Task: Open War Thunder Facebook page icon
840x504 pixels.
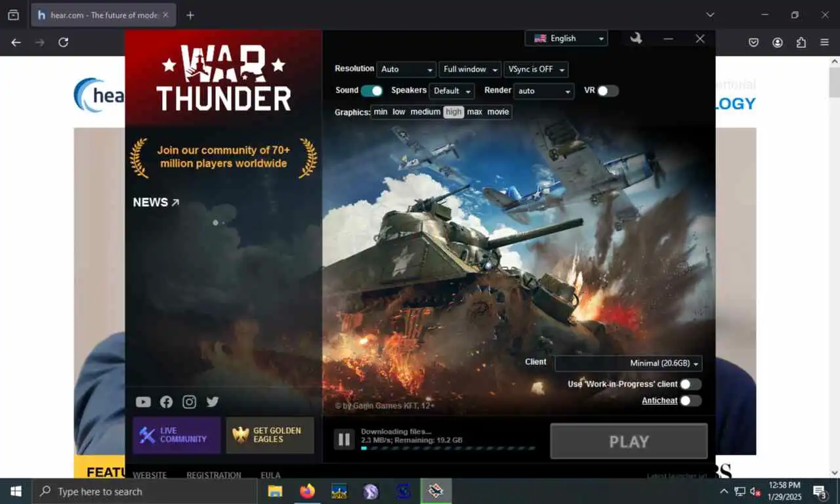Action: click(x=167, y=402)
